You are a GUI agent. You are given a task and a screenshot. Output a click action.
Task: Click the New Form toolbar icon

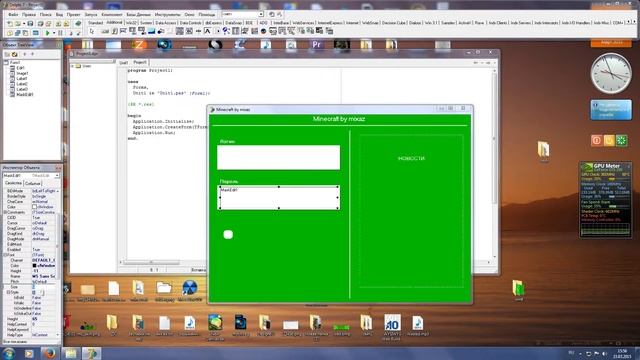[x=36, y=33]
